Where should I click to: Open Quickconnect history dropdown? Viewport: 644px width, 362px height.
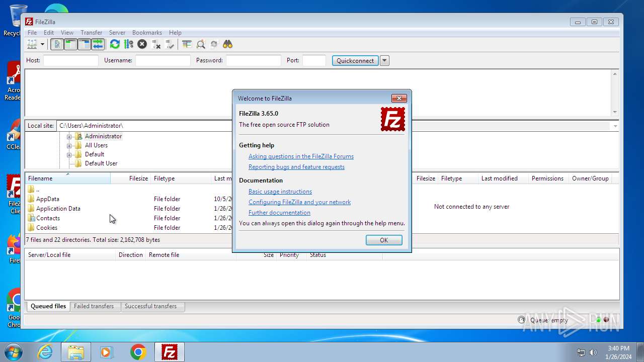tap(384, 60)
